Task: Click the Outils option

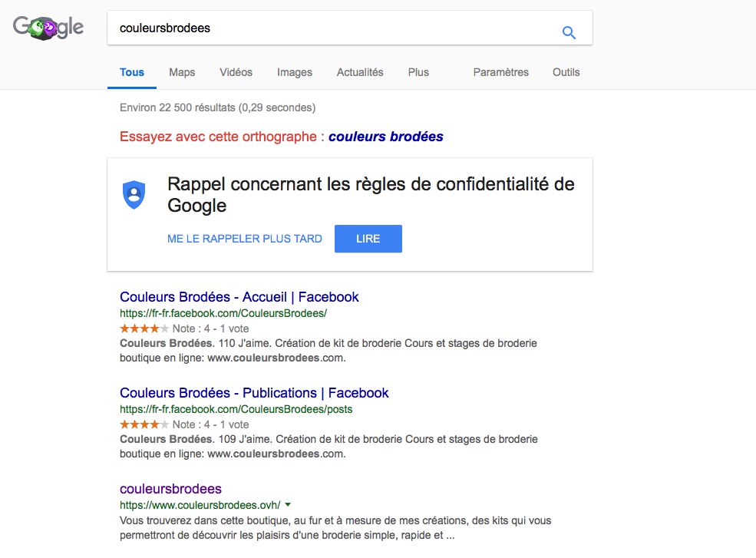Action: coord(566,72)
